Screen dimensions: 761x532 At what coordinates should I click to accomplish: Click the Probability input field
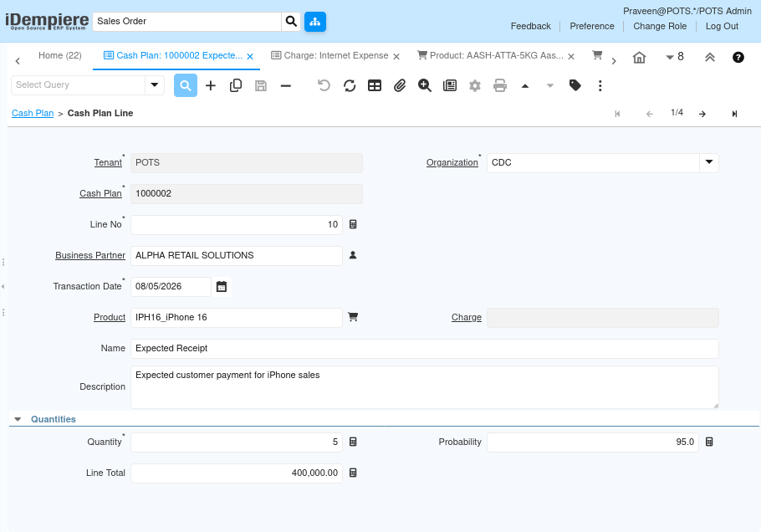(x=593, y=442)
